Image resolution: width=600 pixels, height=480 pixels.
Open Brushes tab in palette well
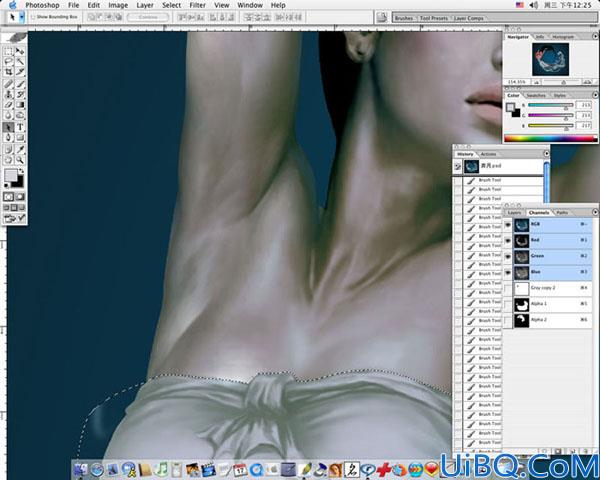pos(404,18)
